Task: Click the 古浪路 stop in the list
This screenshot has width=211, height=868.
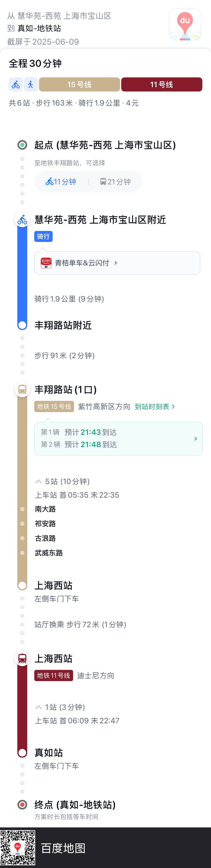Action: pyautogui.click(x=45, y=538)
